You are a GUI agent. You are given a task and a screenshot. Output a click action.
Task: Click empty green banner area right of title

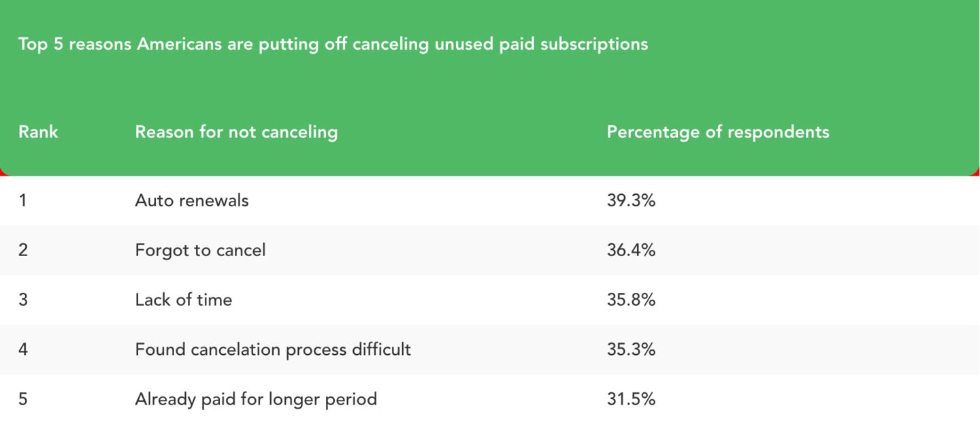click(x=817, y=44)
